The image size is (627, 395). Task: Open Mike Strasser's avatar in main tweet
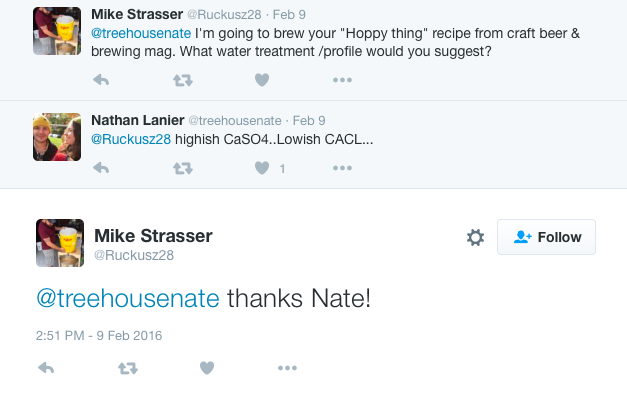click(x=60, y=243)
